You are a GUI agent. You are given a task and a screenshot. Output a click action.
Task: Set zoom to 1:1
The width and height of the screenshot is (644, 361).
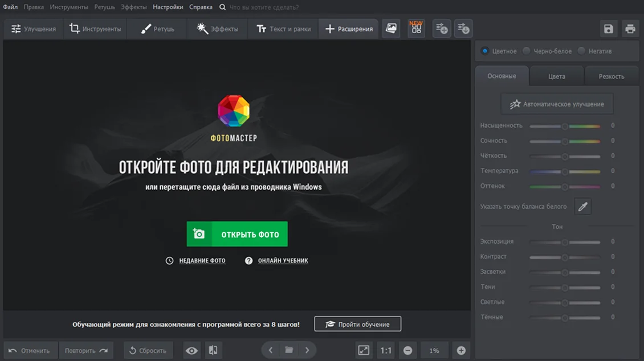(386, 350)
